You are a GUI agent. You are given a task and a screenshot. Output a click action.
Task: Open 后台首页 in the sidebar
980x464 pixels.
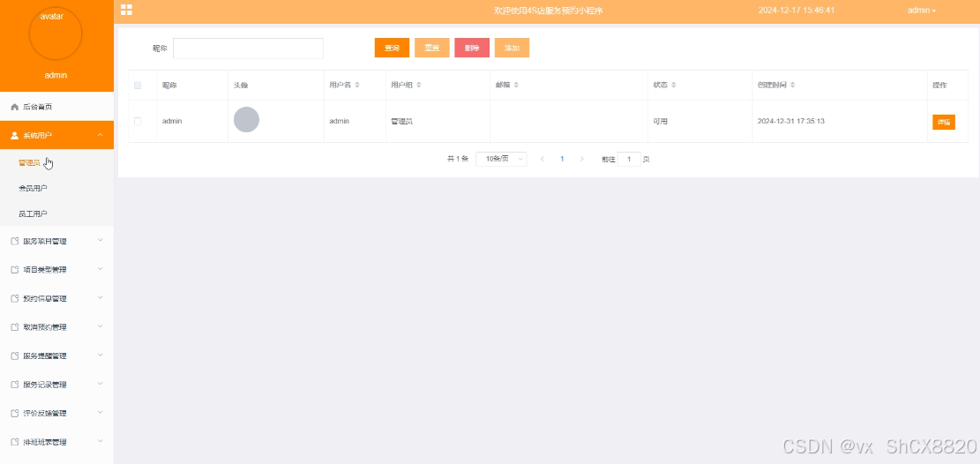(56, 107)
